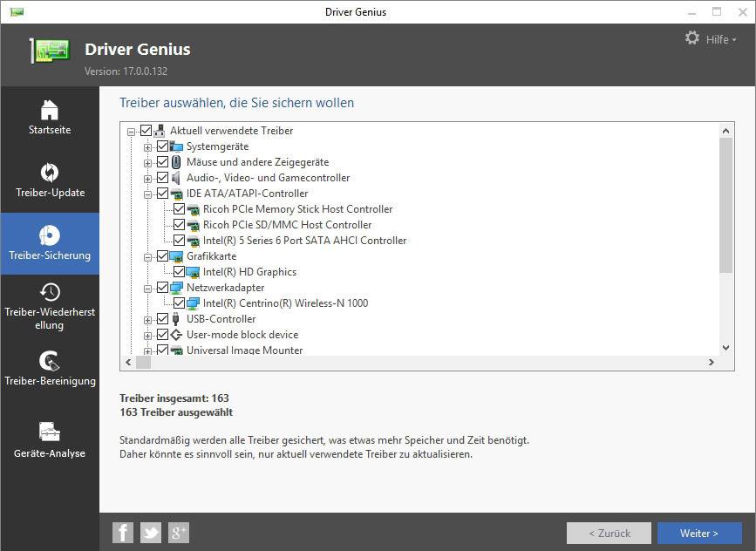Expand Audio-, Video- und Gamecontroller node
The image size is (756, 551).
click(x=147, y=179)
